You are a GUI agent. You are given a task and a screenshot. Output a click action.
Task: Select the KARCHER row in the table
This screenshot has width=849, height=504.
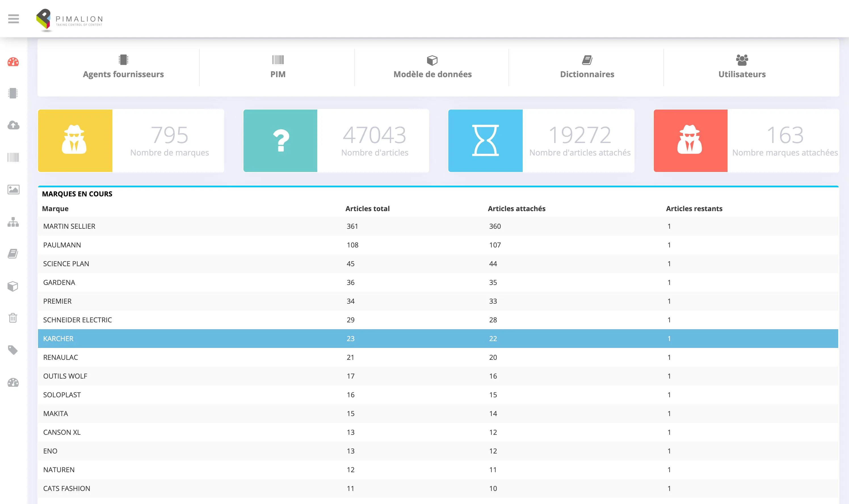[438, 339]
